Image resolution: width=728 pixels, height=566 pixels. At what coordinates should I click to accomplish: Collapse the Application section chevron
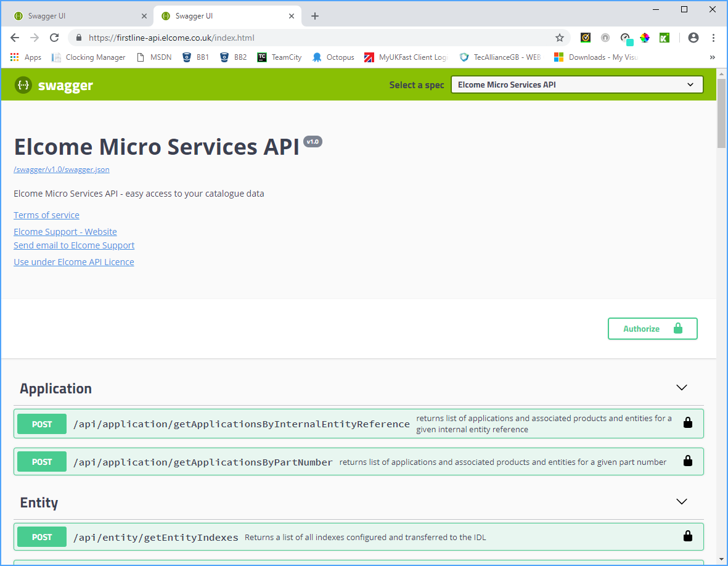click(x=681, y=387)
